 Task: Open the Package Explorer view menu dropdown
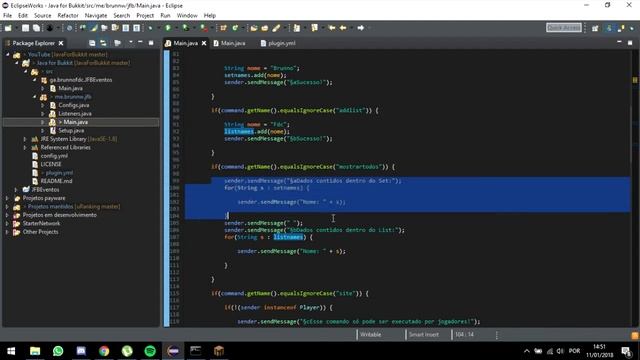coord(130,42)
